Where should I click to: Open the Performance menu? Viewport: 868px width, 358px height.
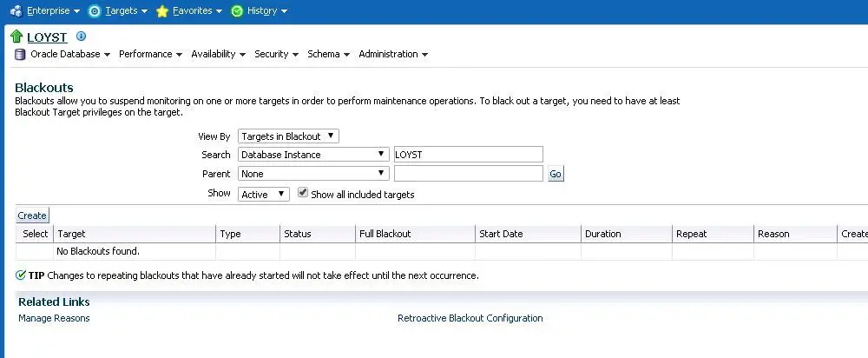coord(150,55)
